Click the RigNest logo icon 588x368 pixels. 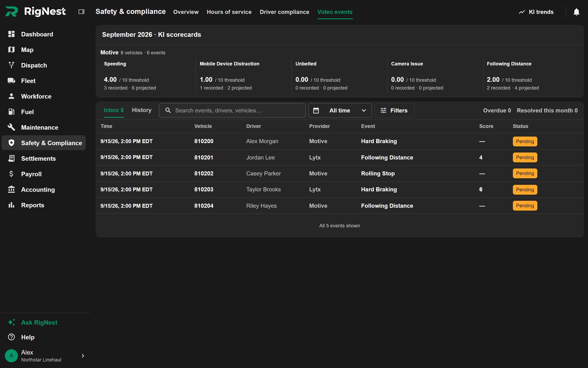11,12
